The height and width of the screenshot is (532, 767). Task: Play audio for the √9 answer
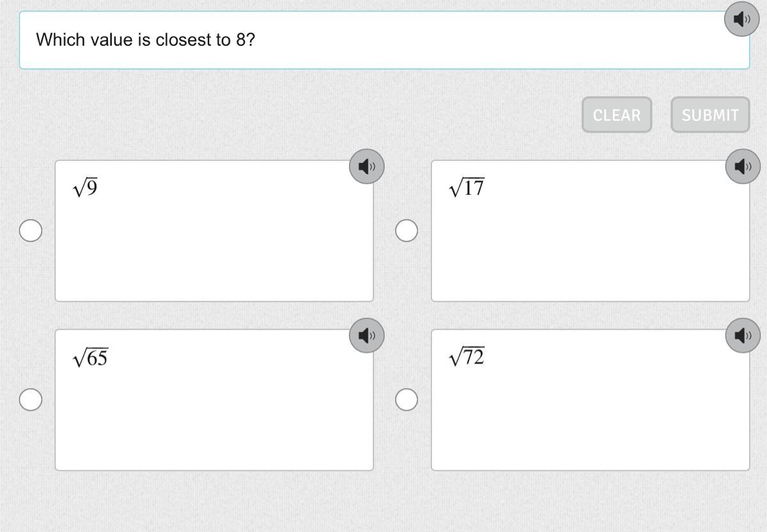click(366, 167)
